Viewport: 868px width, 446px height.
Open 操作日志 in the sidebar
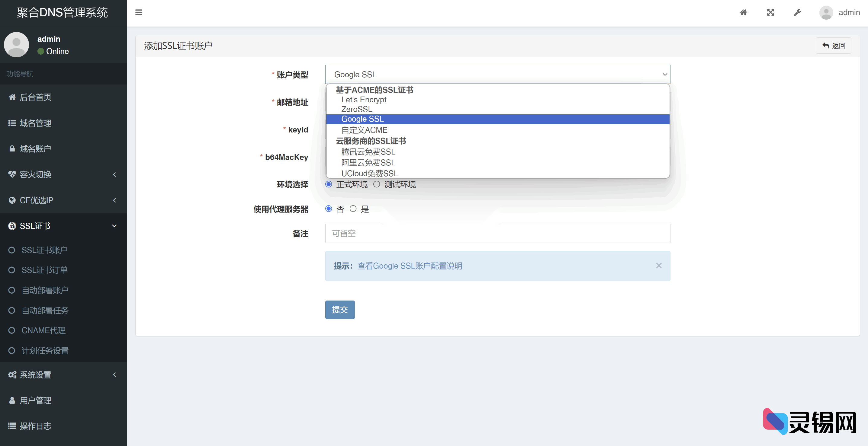pyautogui.click(x=35, y=426)
